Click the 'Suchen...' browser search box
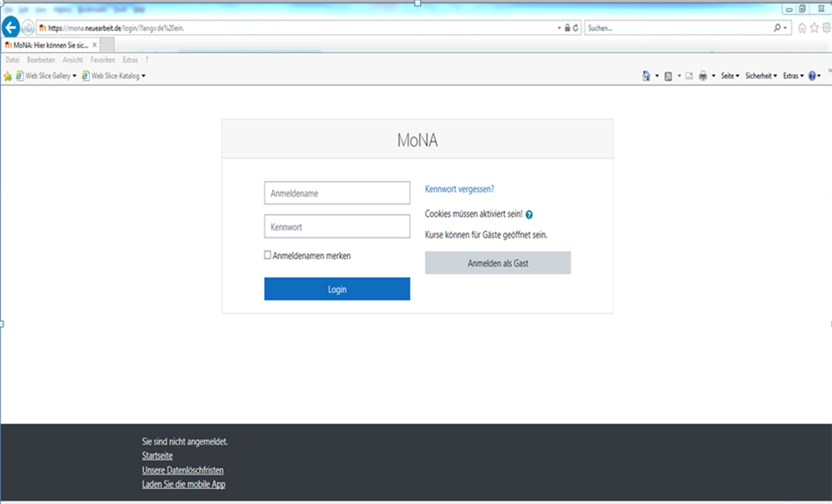This screenshot has width=832, height=504. point(678,28)
